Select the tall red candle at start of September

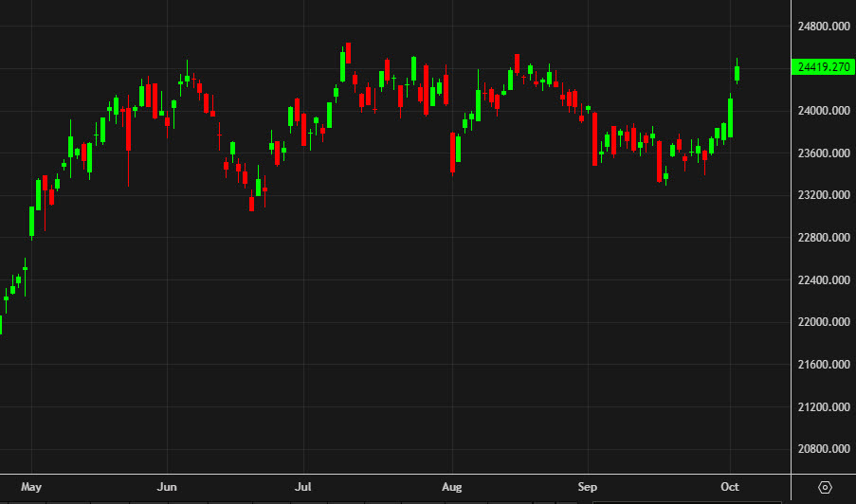coord(594,138)
